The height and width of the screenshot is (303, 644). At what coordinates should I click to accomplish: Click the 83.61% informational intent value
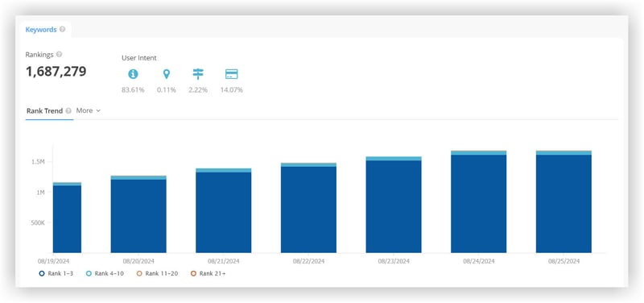click(133, 89)
